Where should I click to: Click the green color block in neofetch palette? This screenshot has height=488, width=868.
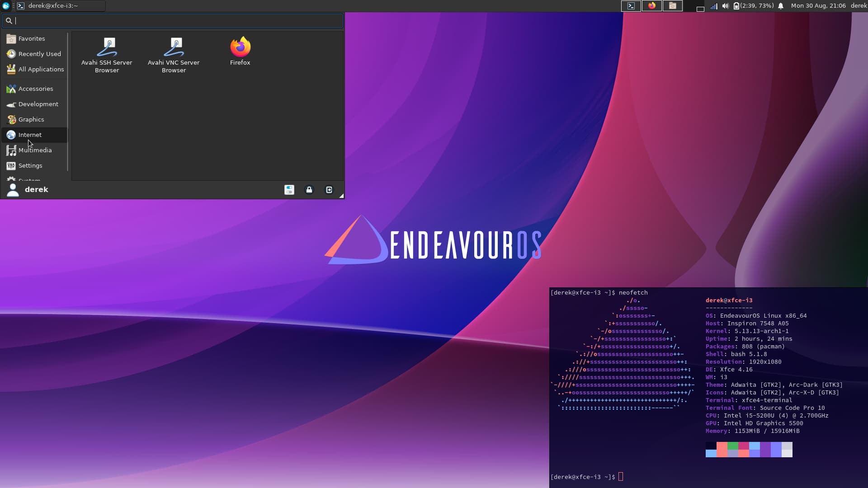pos(733,446)
